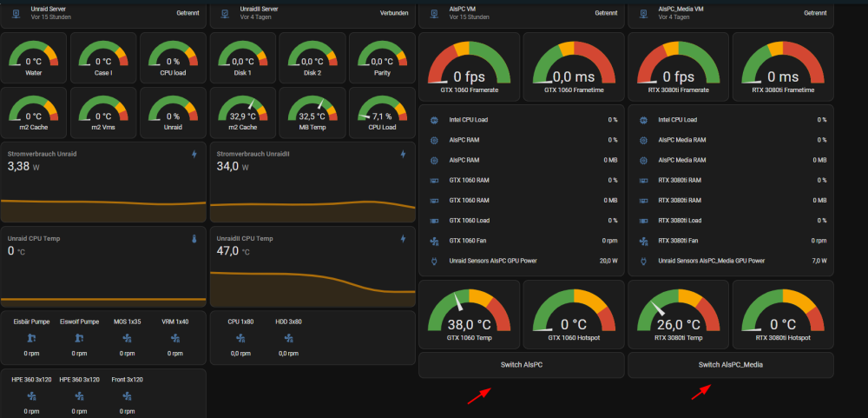Click the GTX 1060 RAM row showing 0 MB

pos(522,200)
